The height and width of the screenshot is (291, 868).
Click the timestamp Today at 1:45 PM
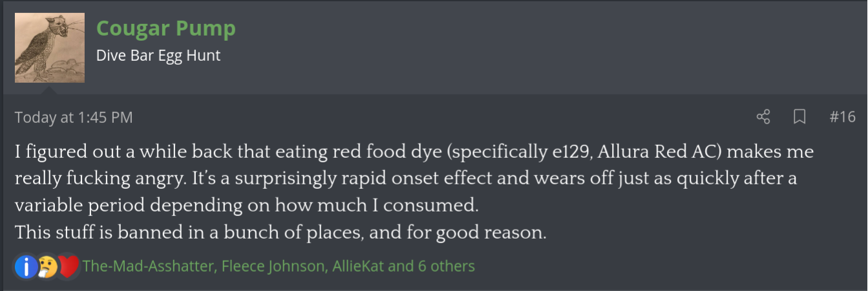point(74,118)
